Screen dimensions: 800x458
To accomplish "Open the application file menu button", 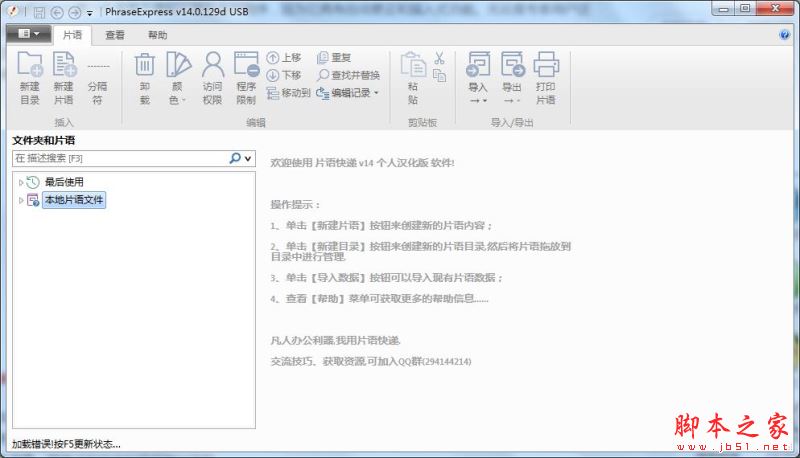I will click(x=29, y=34).
